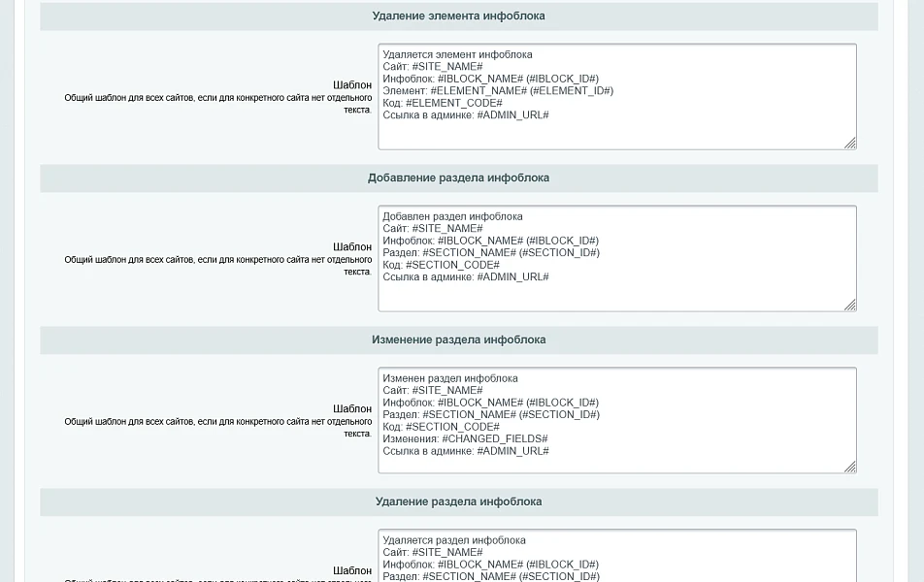Click the 'Изменение раздела инфоблока' section header
This screenshot has width=924, height=582.
point(458,339)
